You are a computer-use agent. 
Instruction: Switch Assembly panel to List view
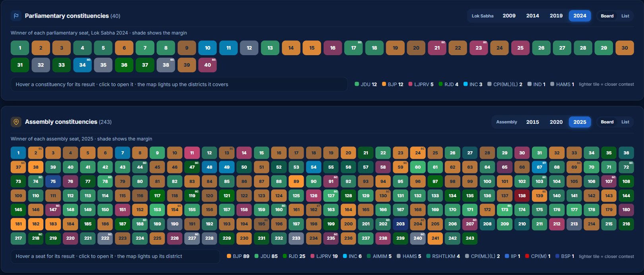pyautogui.click(x=625, y=122)
